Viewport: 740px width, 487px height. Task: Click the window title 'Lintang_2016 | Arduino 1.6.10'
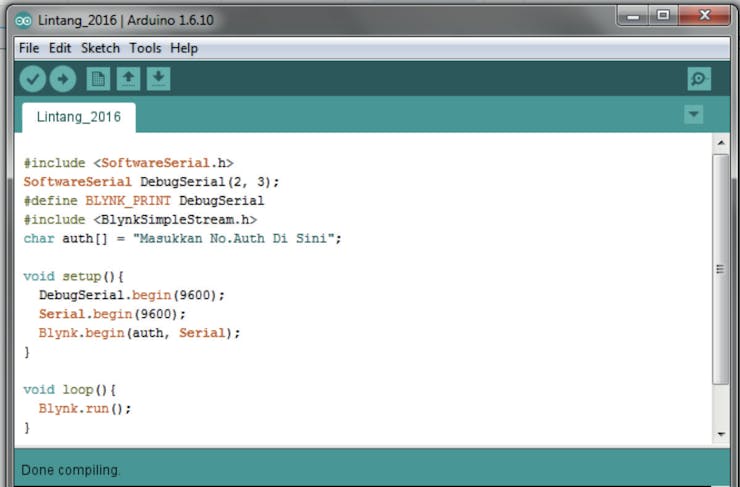click(x=126, y=20)
